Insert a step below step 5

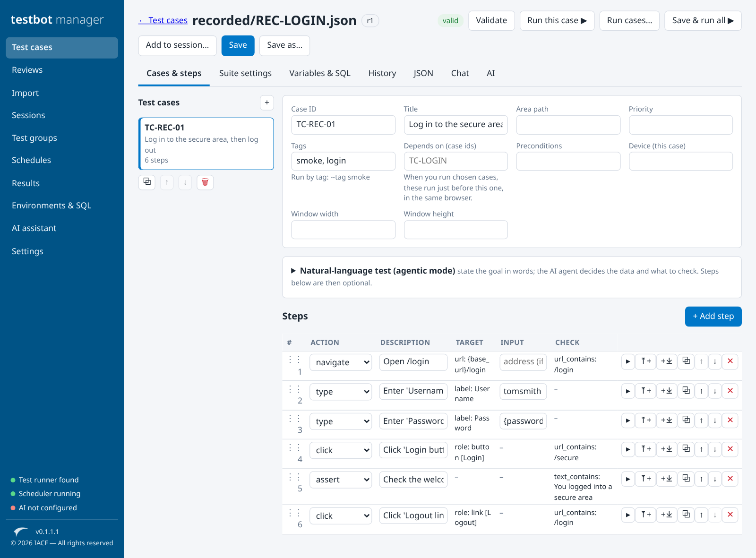pos(666,479)
